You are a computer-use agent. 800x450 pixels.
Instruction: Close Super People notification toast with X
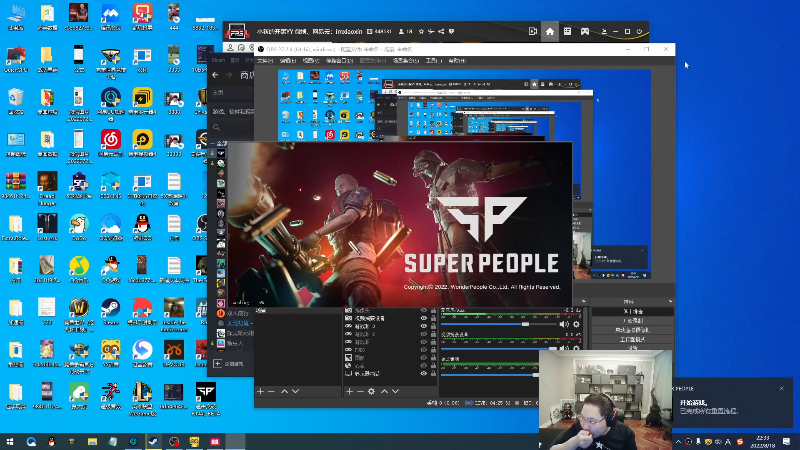[x=782, y=389]
